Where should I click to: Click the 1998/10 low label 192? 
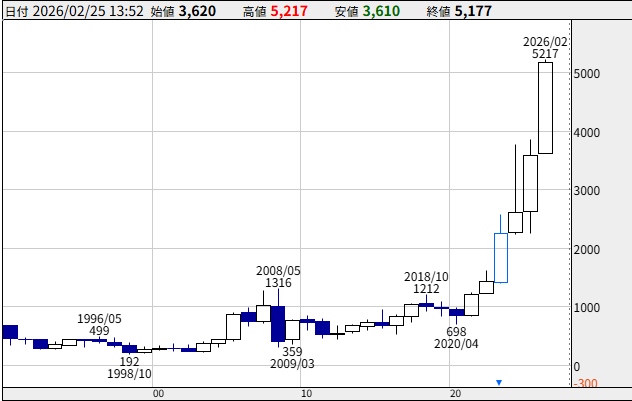129,361
